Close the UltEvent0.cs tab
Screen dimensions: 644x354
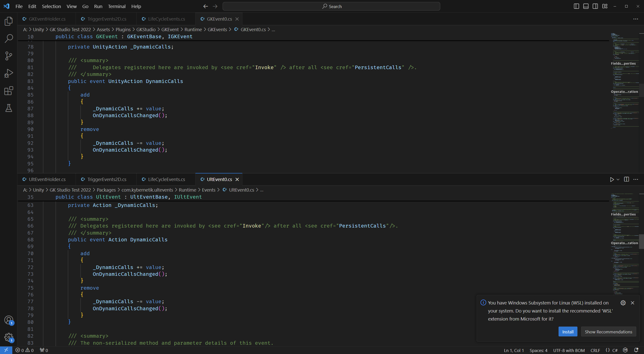tap(237, 179)
